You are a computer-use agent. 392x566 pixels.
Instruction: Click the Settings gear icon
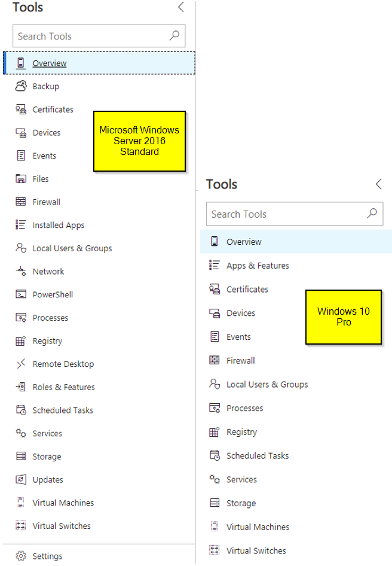coord(21,556)
